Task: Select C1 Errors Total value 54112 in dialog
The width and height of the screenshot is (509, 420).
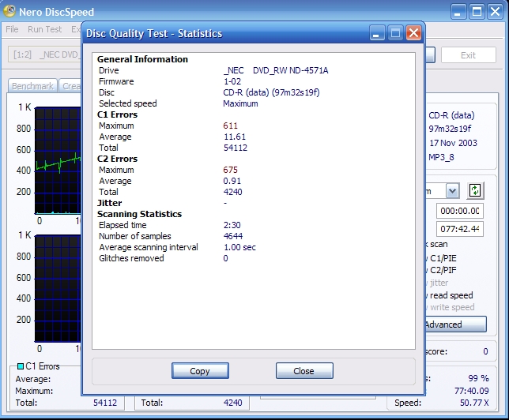Action: (x=236, y=148)
